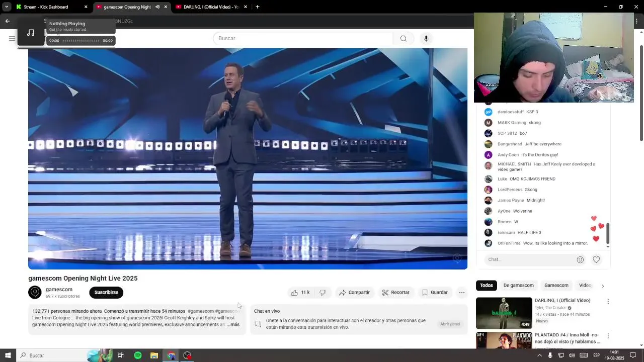Go back with the browser back arrow
644x362 pixels.
coord(7,21)
